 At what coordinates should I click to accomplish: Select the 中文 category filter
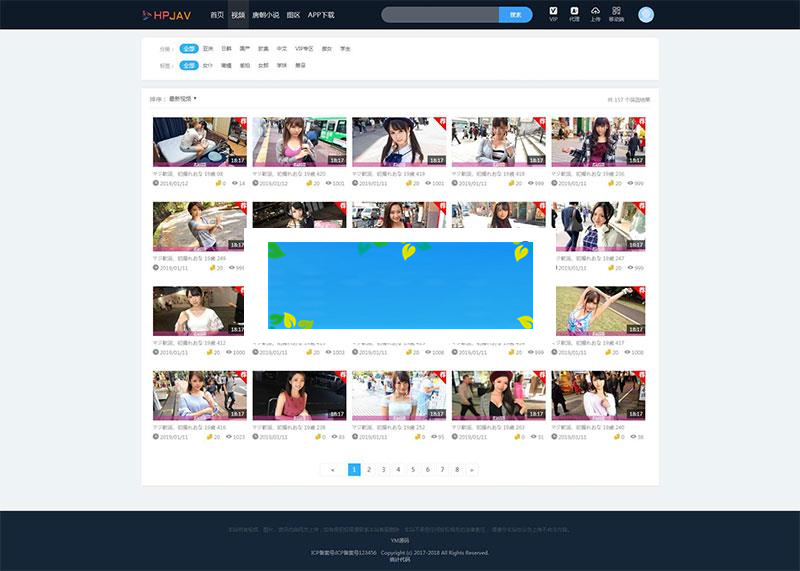coord(281,48)
